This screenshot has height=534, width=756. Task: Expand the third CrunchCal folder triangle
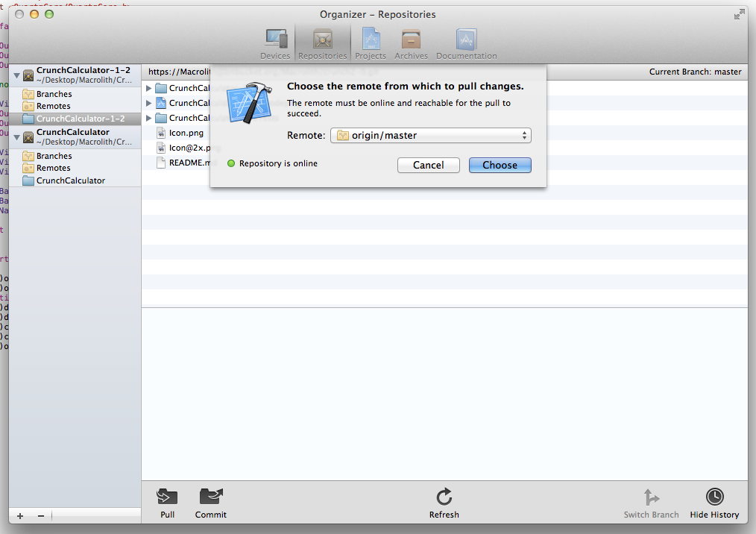[149, 118]
